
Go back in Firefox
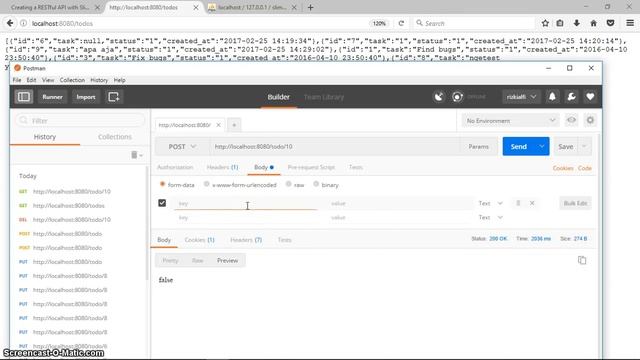(x=10, y=23)
